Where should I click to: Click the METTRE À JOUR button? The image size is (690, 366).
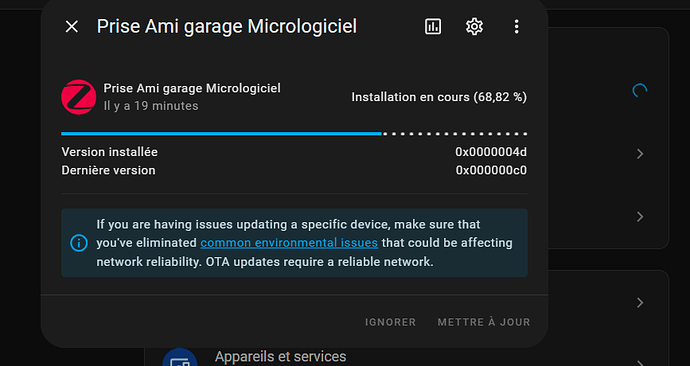point(484,322)
